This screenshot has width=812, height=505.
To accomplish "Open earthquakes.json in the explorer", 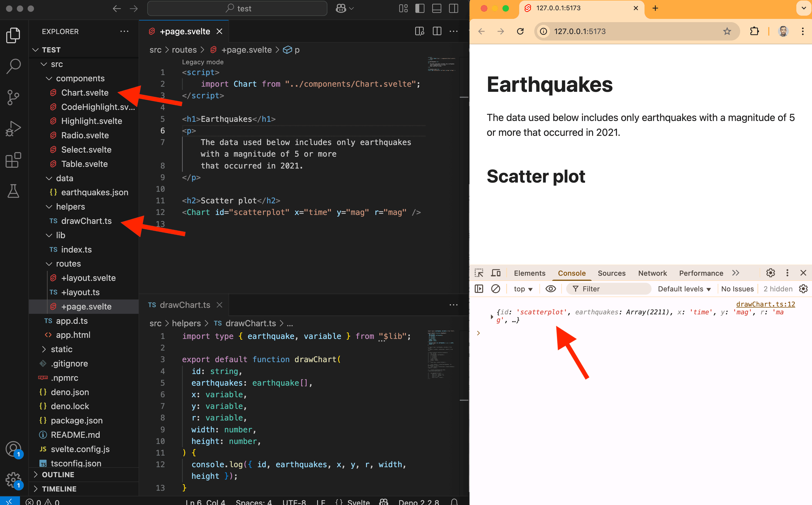I will pos(95,192).
